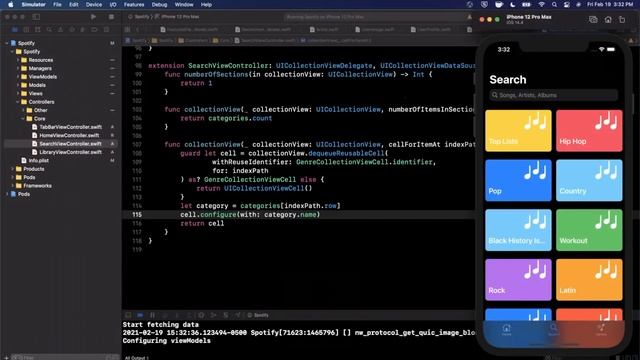Stop the running app in Xcode

point(111,17)
